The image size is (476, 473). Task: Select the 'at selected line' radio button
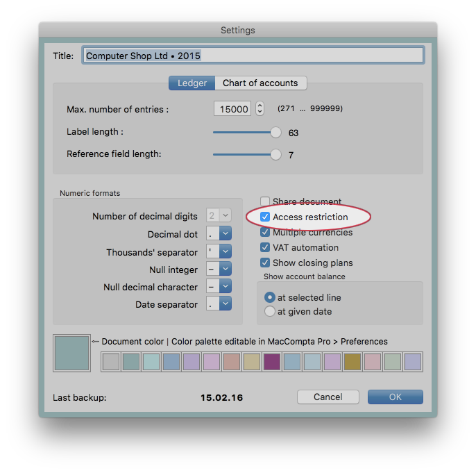pyautogui.click(x=269, y=297)
